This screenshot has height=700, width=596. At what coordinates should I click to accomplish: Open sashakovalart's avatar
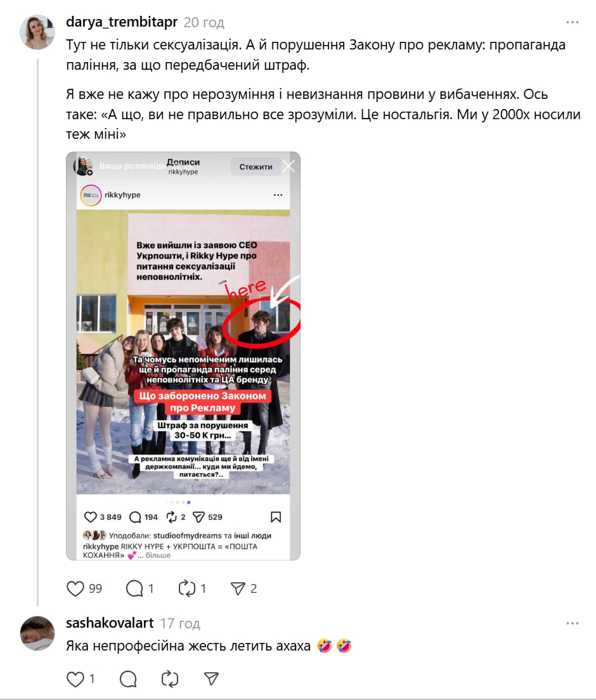37,633
